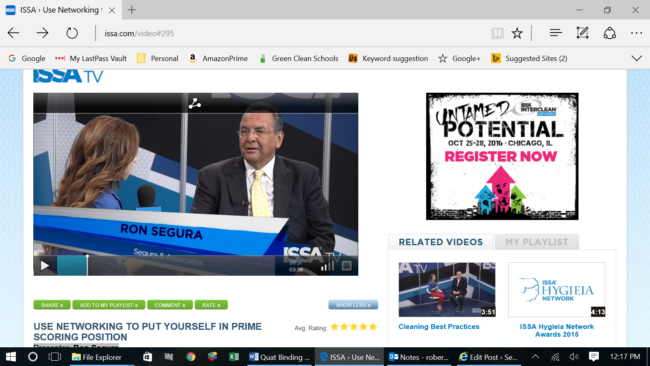The width and height of the screenshot is (650, 366).
Task: Seek on the video progress bar
Action: pos(166,265)
